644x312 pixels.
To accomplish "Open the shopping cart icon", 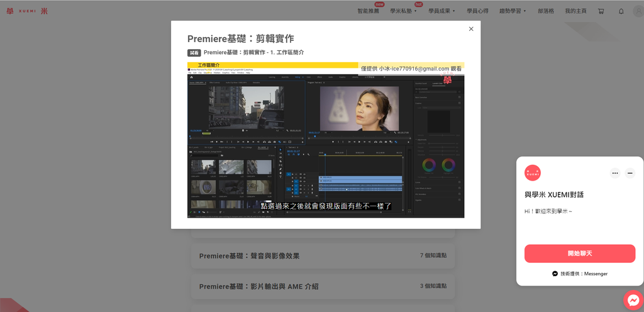I will tap(601, 11).
